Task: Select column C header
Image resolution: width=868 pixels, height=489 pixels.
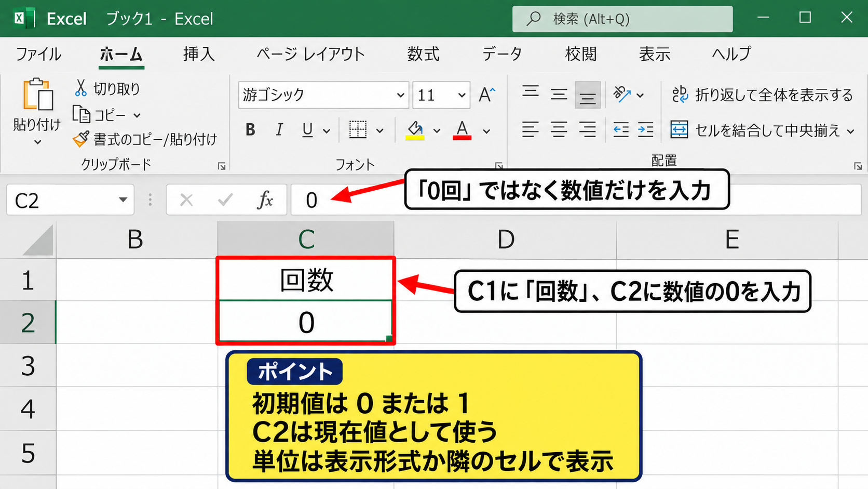Action: [306, 240]
